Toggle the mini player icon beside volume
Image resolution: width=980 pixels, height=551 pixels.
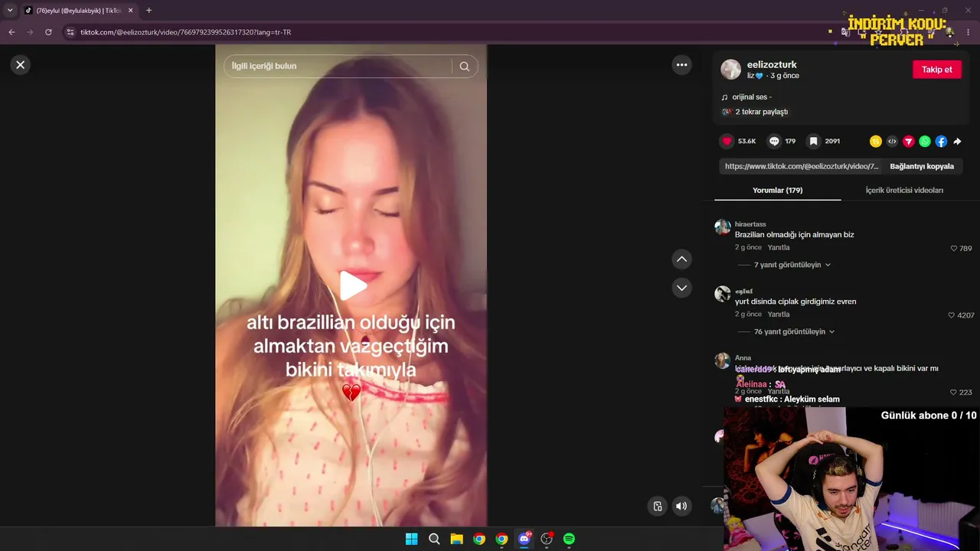[657, 506]
